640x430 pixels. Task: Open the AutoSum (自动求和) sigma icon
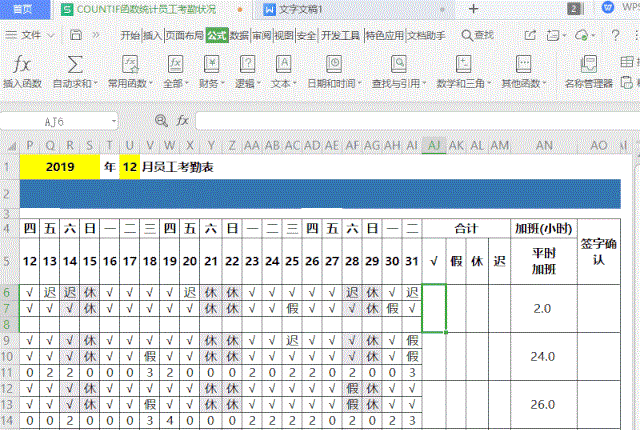click(x=75, y=64)
